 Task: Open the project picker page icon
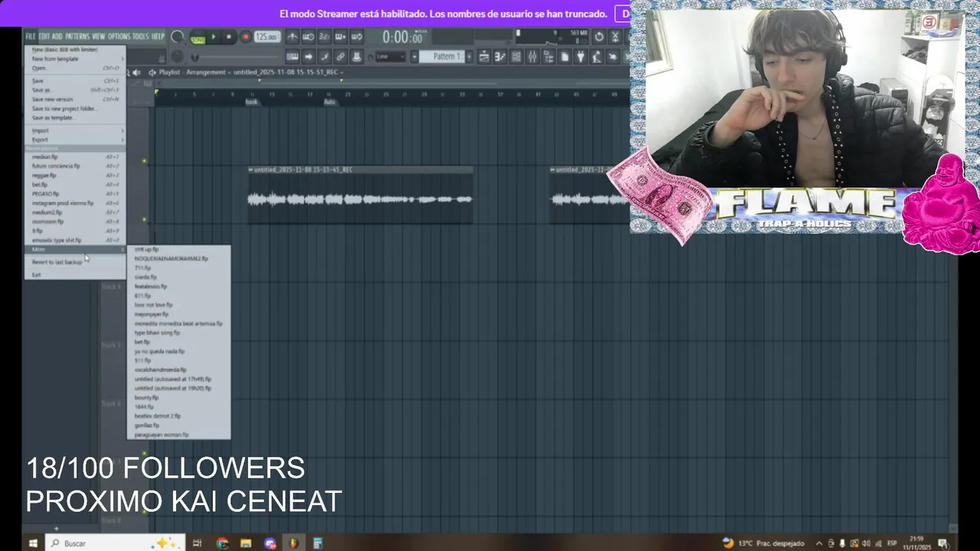click(564, 57)
